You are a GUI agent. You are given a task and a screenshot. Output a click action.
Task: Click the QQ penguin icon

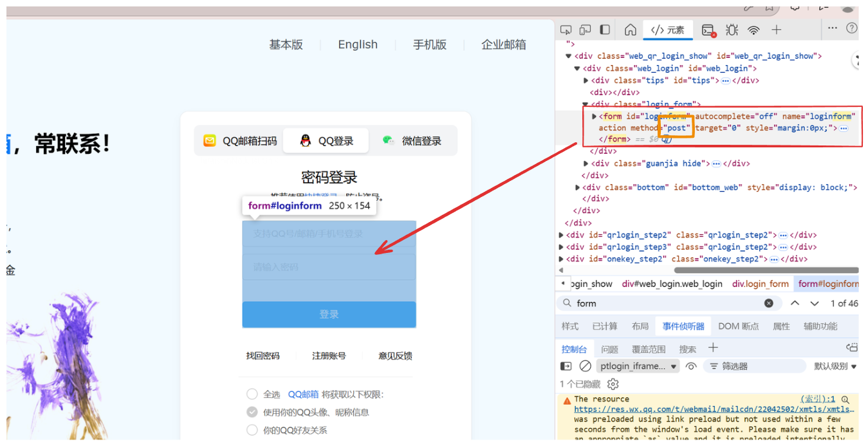(x=306, y=140)
